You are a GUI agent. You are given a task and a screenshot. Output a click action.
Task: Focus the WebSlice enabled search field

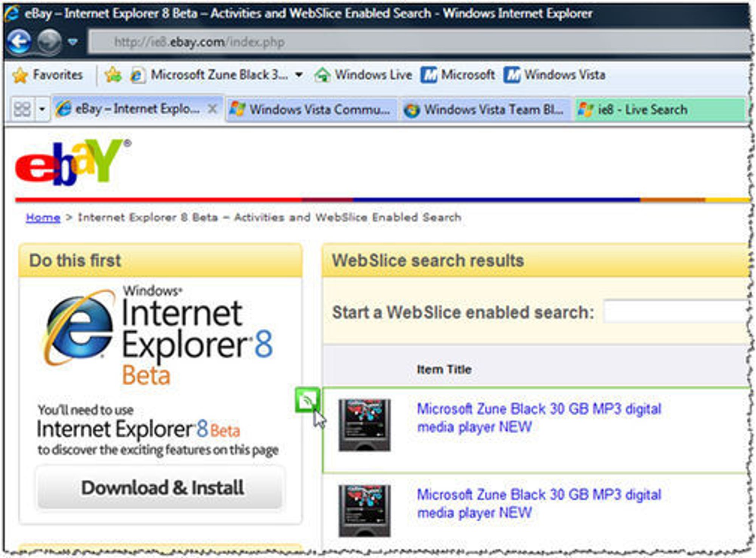(677, 312)
